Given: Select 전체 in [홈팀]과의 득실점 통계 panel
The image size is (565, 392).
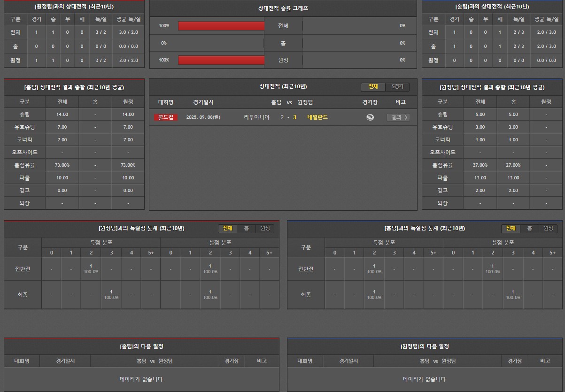Looking at the screenshot, I should tap(511, 228).
